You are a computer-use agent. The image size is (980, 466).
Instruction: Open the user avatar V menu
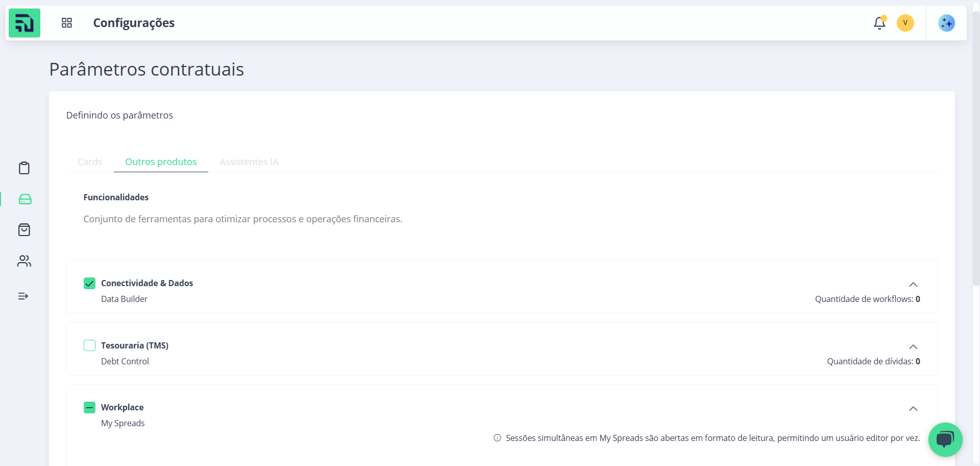point(905,23)
